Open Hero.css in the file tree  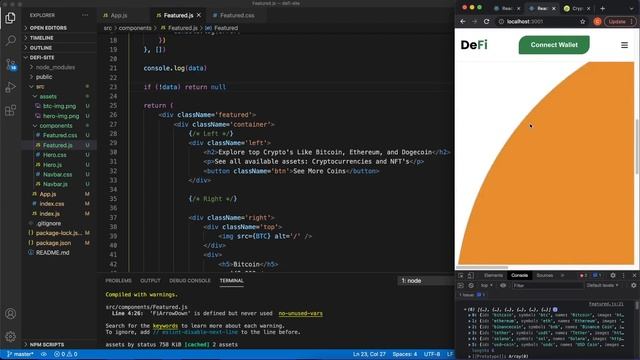(55, 155)
